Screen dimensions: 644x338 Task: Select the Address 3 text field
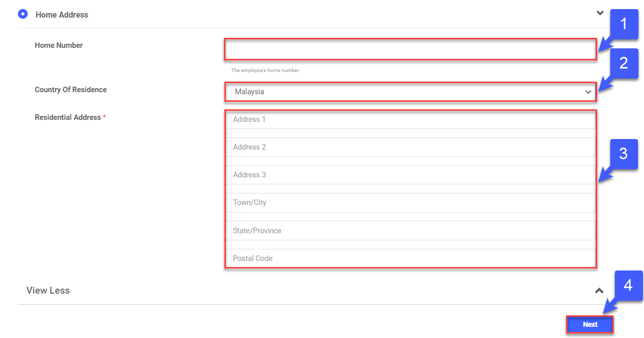(x=410, y=175)
